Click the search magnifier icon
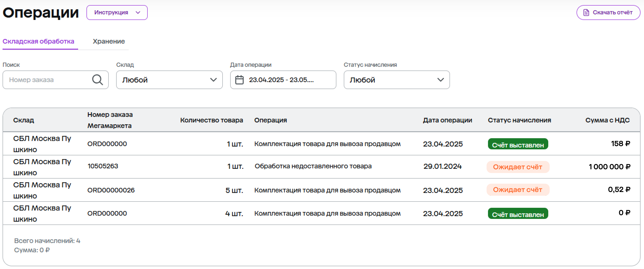The width and height of the screenshot is (644, 269). coord(97,80)
